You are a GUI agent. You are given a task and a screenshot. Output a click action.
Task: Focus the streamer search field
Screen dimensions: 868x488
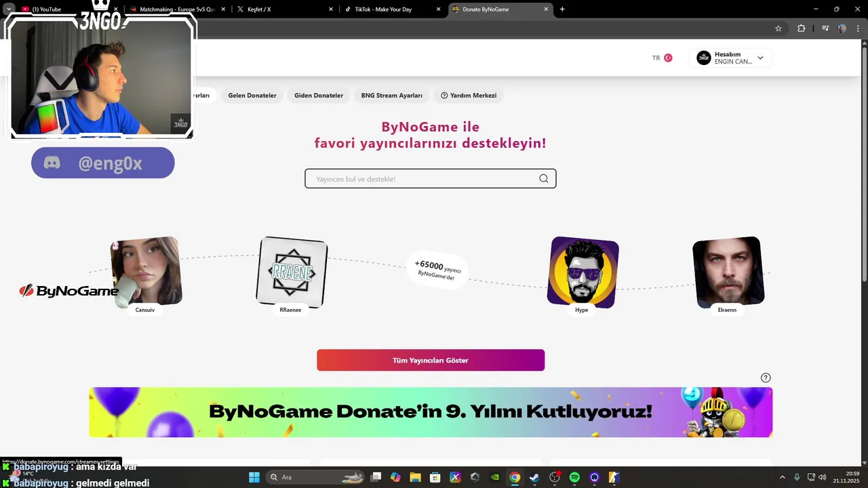coord(431,179)
